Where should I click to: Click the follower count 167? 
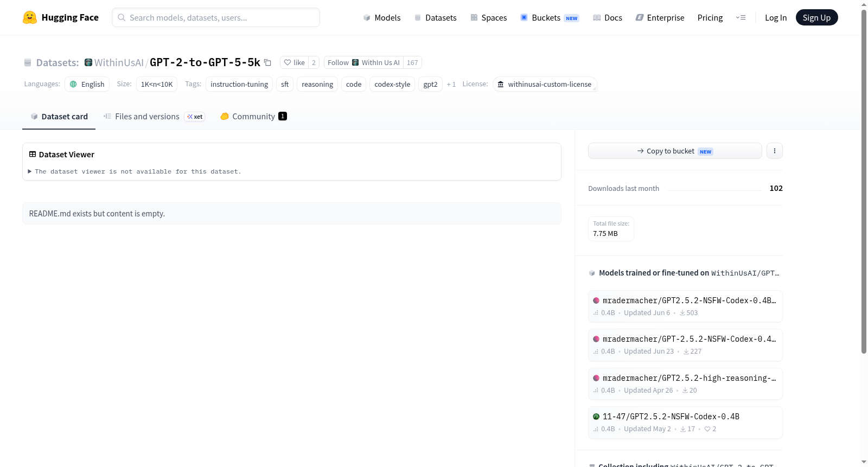pyautogui.click(x=412, y=62)
